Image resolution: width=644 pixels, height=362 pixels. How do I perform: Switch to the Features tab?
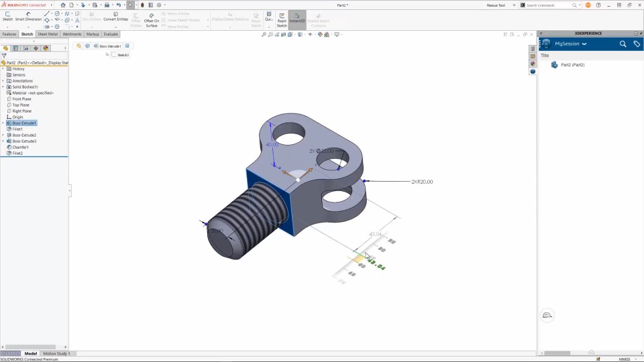tap(9, 34)
